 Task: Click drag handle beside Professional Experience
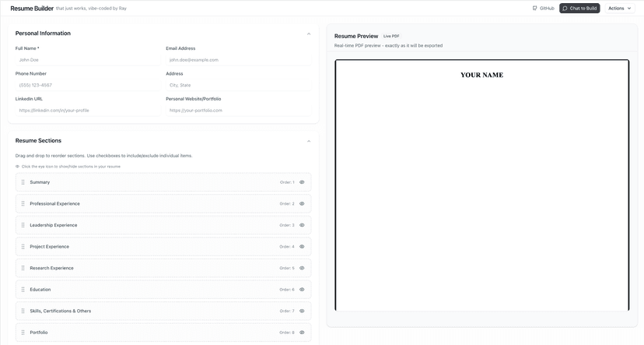pos(23,203)
